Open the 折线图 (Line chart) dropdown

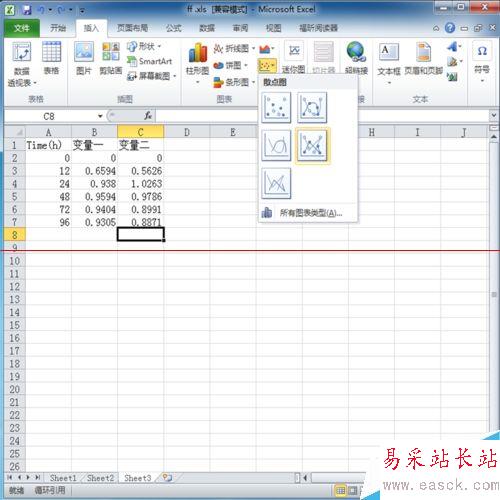coord(234,49)
